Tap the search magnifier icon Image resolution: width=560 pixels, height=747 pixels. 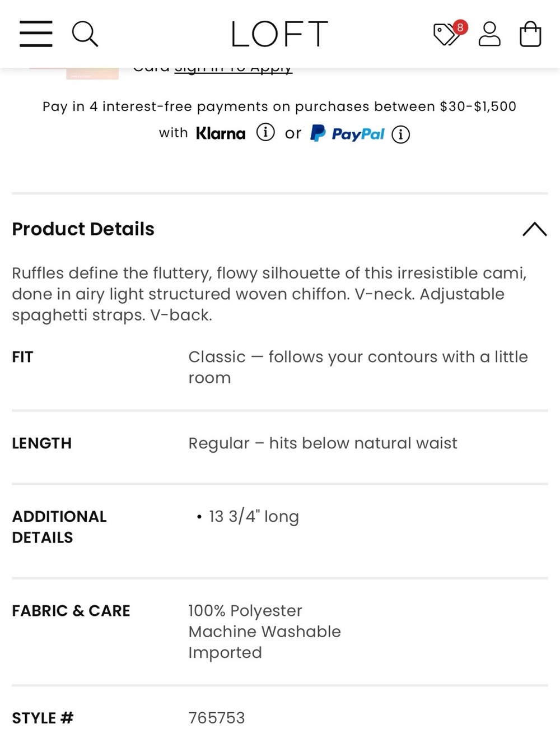pyautogui.click(x=85, y=34)
